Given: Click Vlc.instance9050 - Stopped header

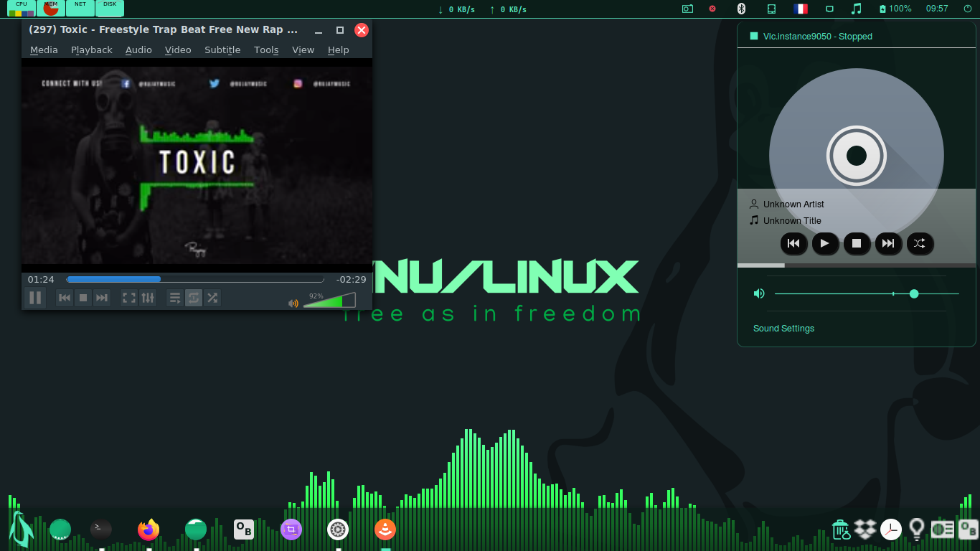Looking at the screenshot, I should pyautogui.click(x=817, y=36).
